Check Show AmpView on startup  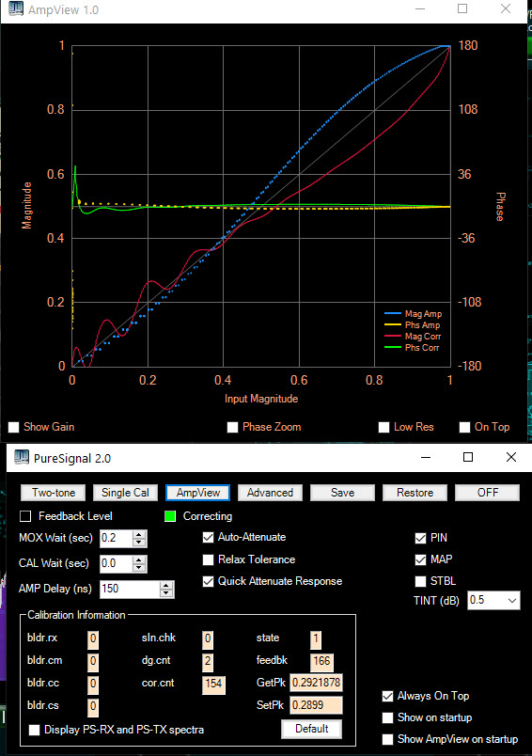coord(387,740)
